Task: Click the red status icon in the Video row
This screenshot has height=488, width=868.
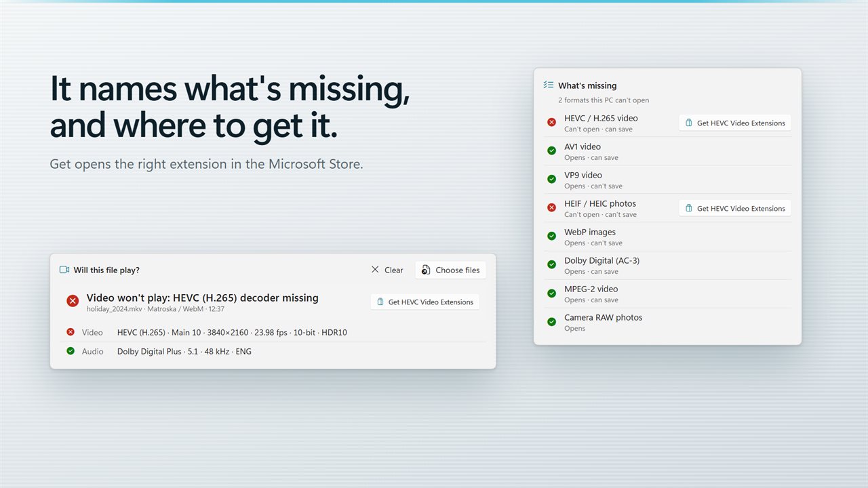Action: (71, 332)
